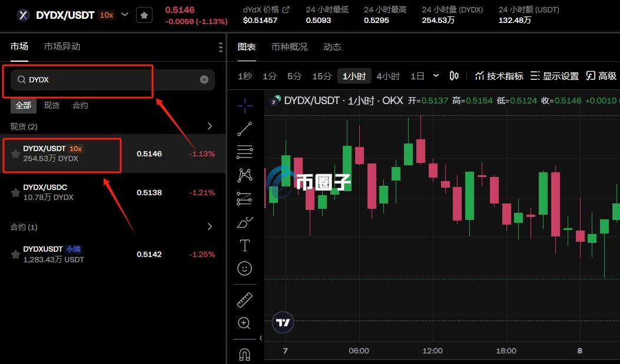Select the crosshair cursor tool
This screenshot has width=620, height=364.
pos(245,106)
